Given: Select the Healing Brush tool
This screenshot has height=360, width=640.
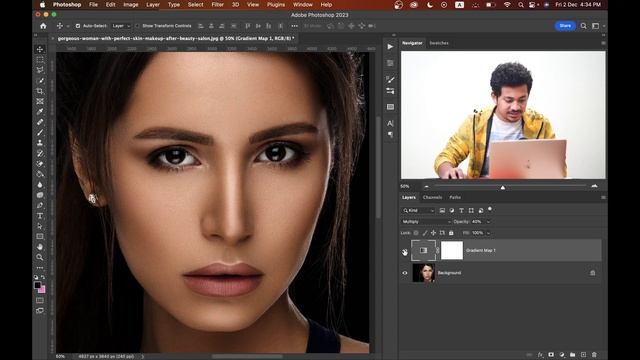Looking at the screenshot, I should (x=40, y=122).
